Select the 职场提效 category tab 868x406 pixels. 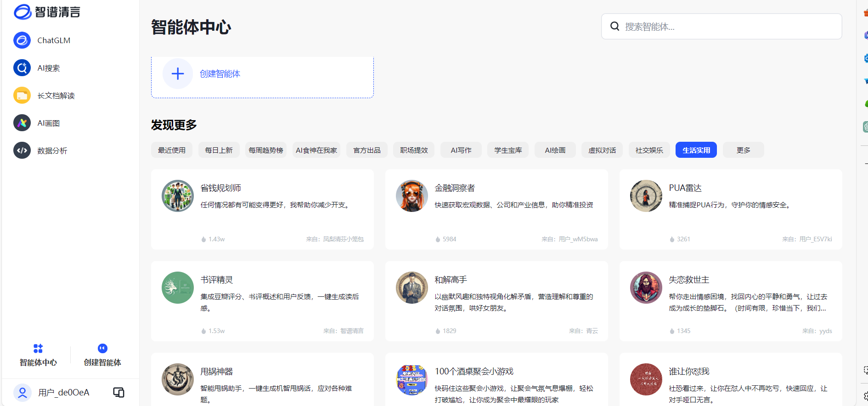414,150
